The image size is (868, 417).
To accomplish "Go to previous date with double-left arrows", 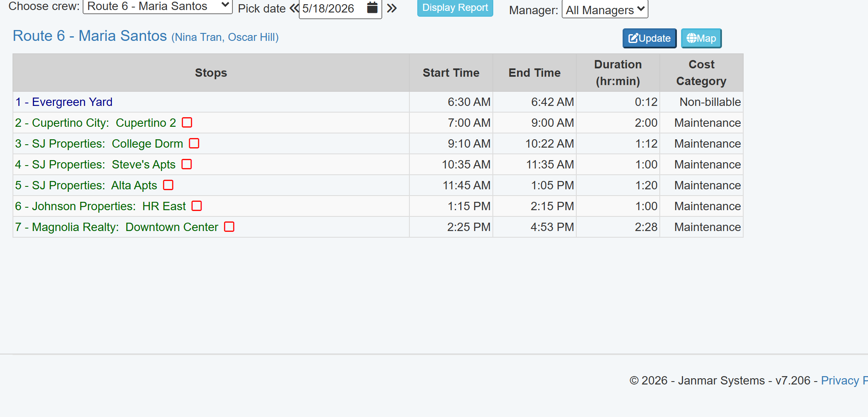I will coord(294,8).
